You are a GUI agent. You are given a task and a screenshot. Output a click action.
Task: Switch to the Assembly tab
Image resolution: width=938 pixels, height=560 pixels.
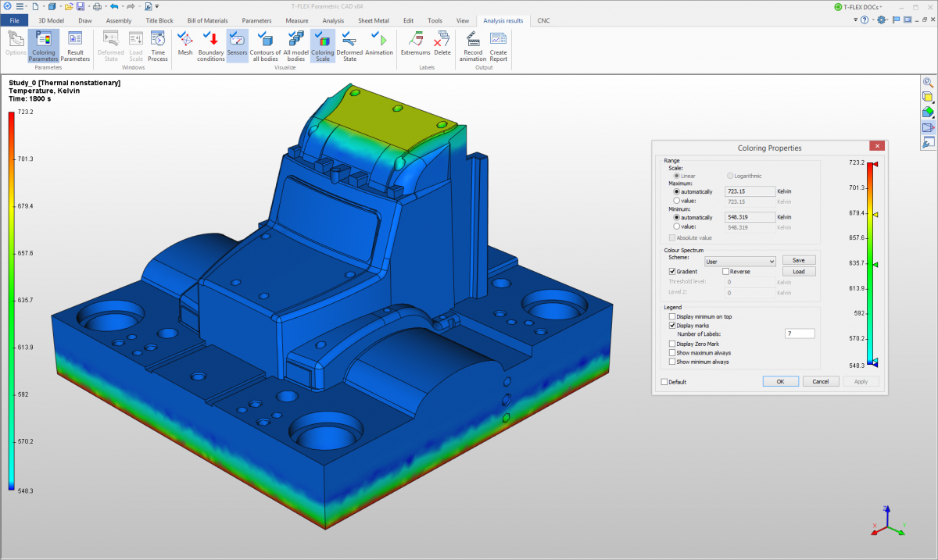(118, 20)
